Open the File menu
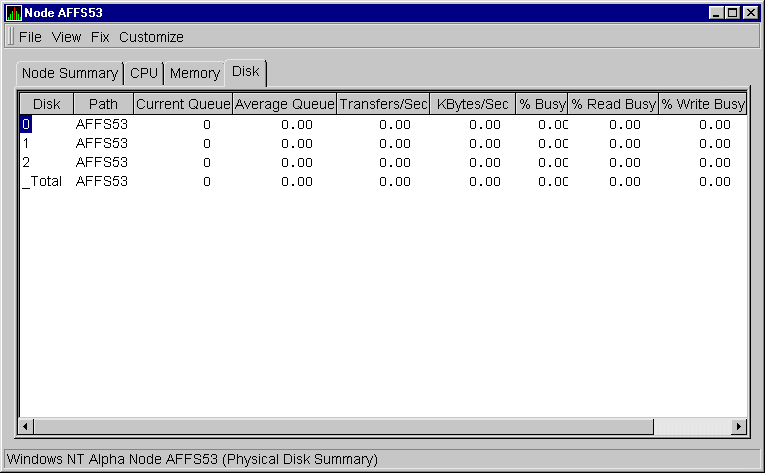This screenshot has height=473, width=765. click(30, 37)
